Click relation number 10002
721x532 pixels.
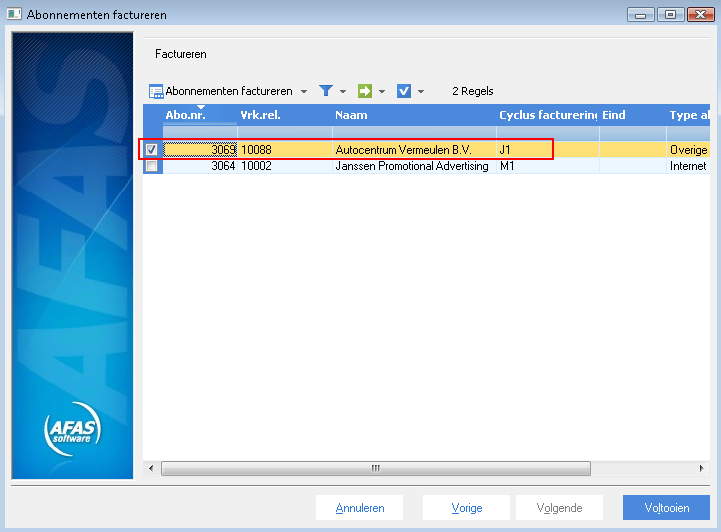(x=256, y=166)
